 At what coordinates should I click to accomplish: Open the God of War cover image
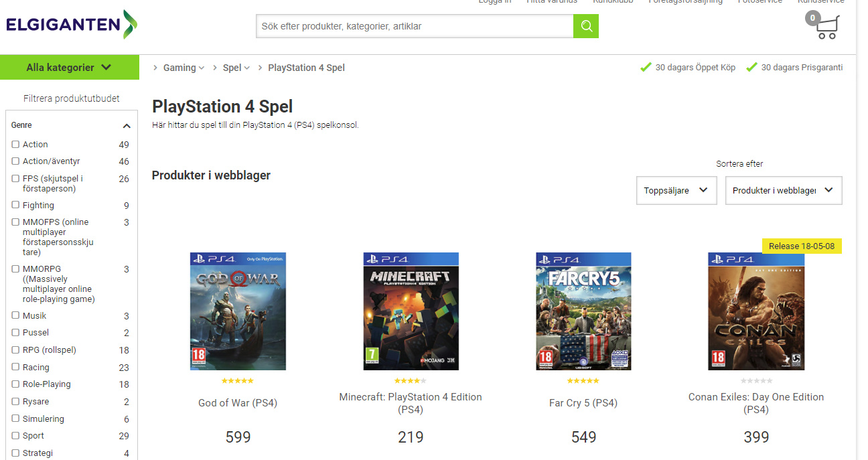(x=238, y=311)
